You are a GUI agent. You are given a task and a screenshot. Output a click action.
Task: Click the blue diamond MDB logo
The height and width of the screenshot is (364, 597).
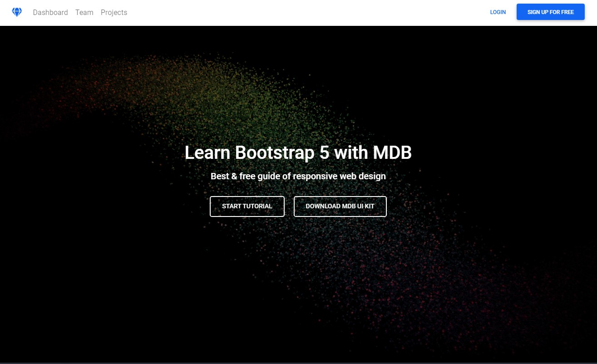pyautogui.click(x=17, y=12)
